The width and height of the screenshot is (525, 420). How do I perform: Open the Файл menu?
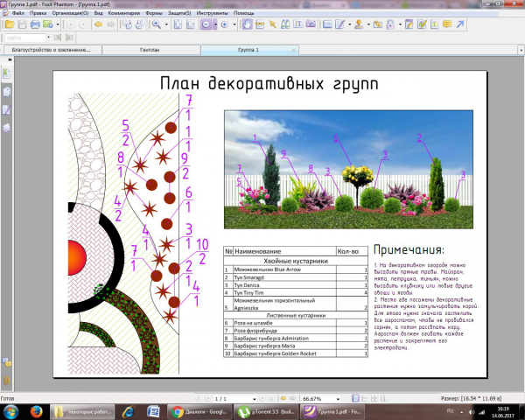click(x=18, y=13)
